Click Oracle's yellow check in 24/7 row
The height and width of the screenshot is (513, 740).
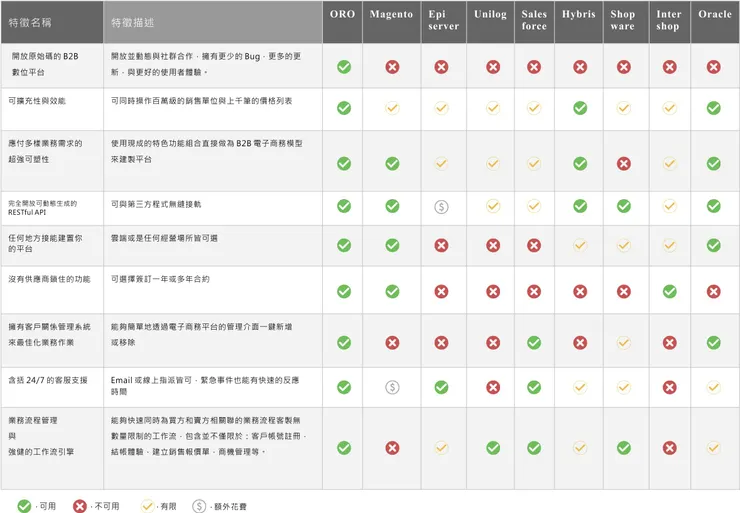(714, 387)
